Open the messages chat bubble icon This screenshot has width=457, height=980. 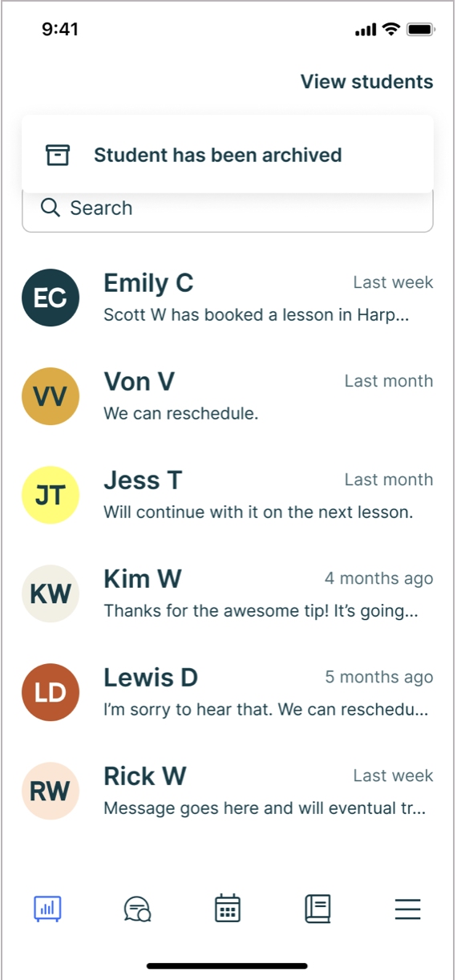pos(138,909)
